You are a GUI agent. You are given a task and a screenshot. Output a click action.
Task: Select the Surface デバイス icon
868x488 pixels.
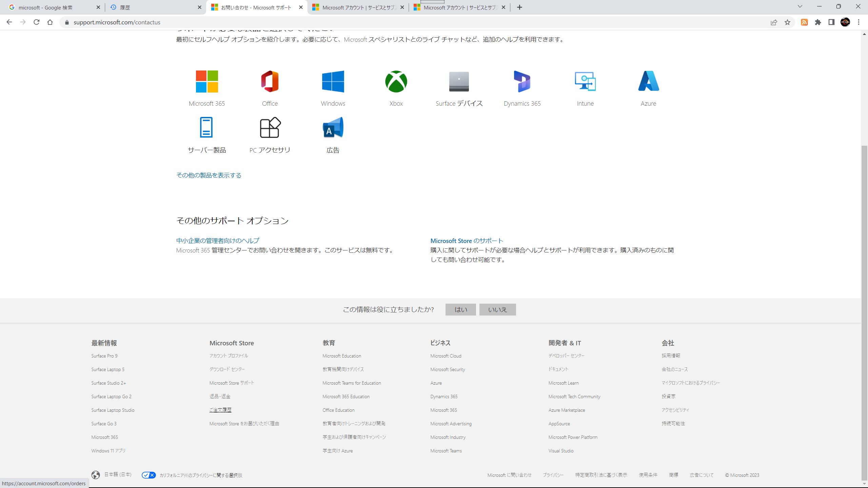click(x=459, y=81)
